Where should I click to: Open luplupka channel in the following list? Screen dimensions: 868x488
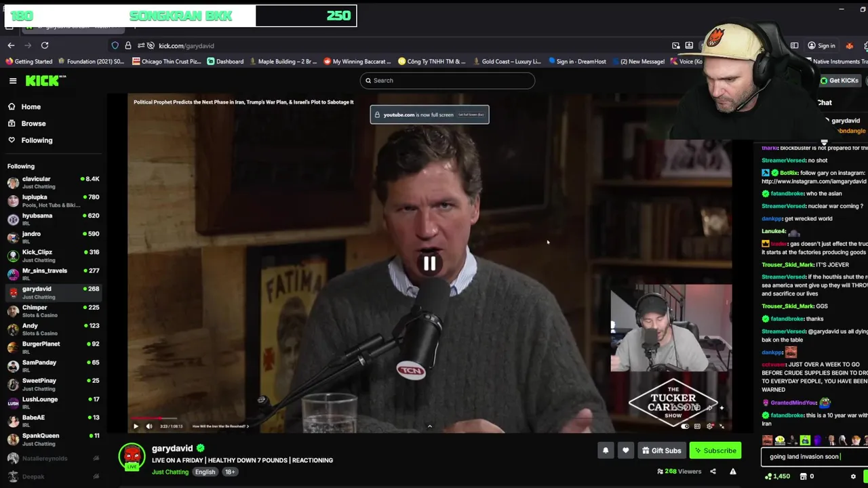(53, 201)
